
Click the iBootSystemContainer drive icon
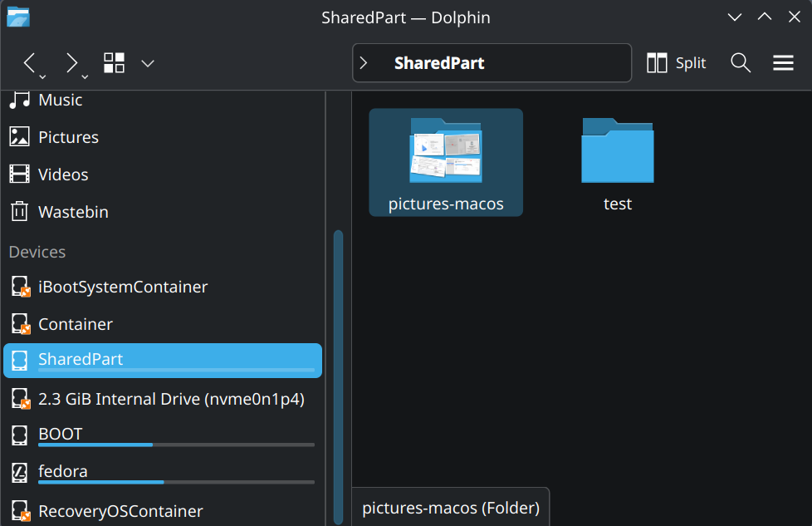(x=21, y=287)
